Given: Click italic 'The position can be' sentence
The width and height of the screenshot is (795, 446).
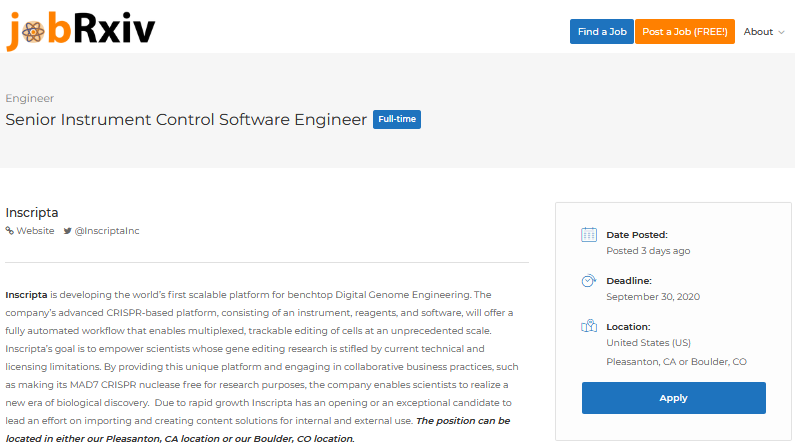Looking at the screenshot, I should (x=463, y=421).
